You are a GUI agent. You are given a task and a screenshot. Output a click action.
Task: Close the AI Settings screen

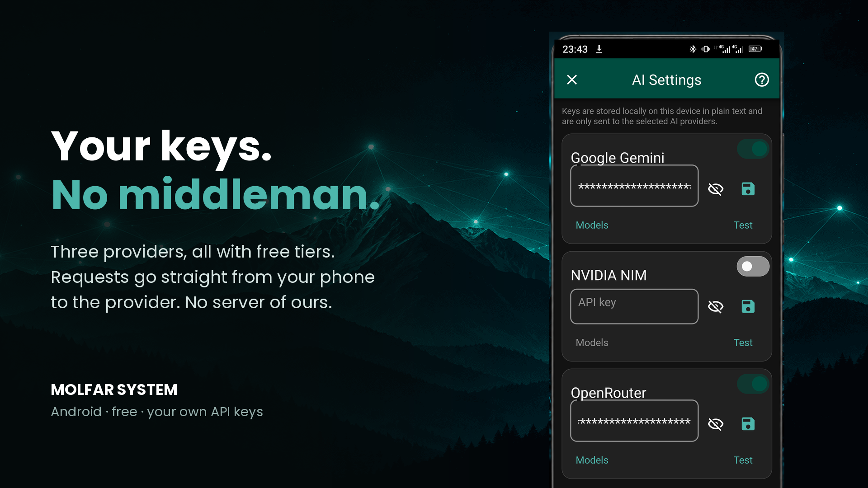[572, 80]
